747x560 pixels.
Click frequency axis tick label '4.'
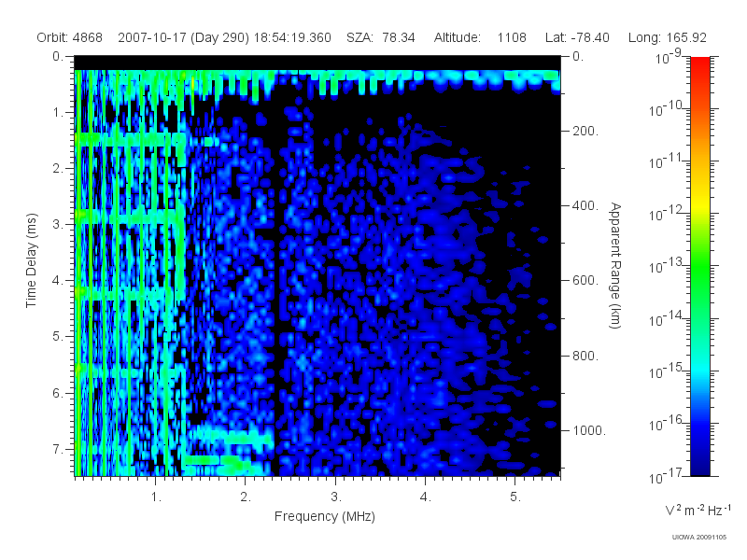coord(426,497)
